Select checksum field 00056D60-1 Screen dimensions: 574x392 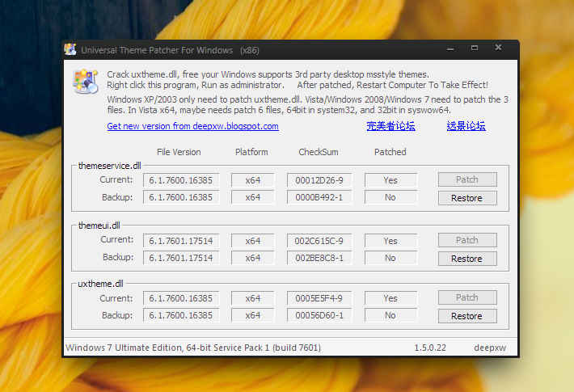[319, 315]
